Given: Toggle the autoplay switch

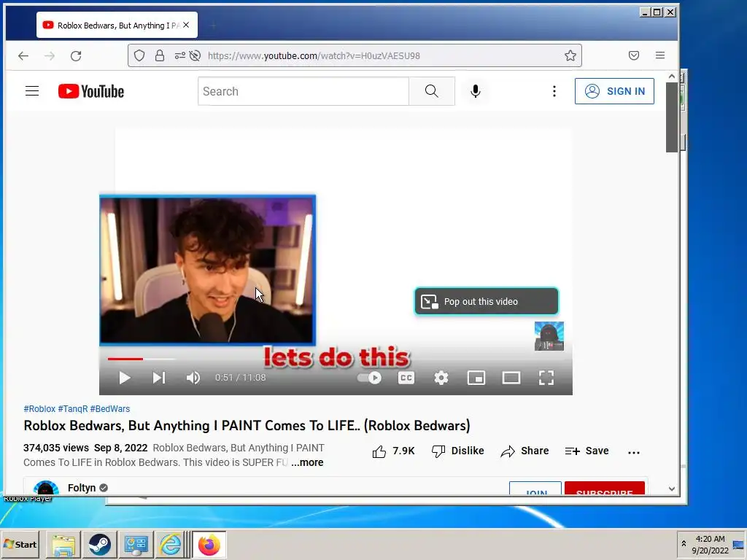Looking at the screenshot, I should pyautogui.click(x=369, y=378).
